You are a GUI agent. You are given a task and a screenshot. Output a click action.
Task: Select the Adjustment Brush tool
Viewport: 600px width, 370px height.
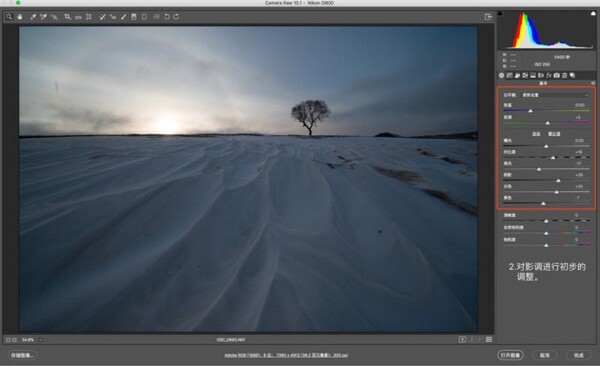coord(123,16)
